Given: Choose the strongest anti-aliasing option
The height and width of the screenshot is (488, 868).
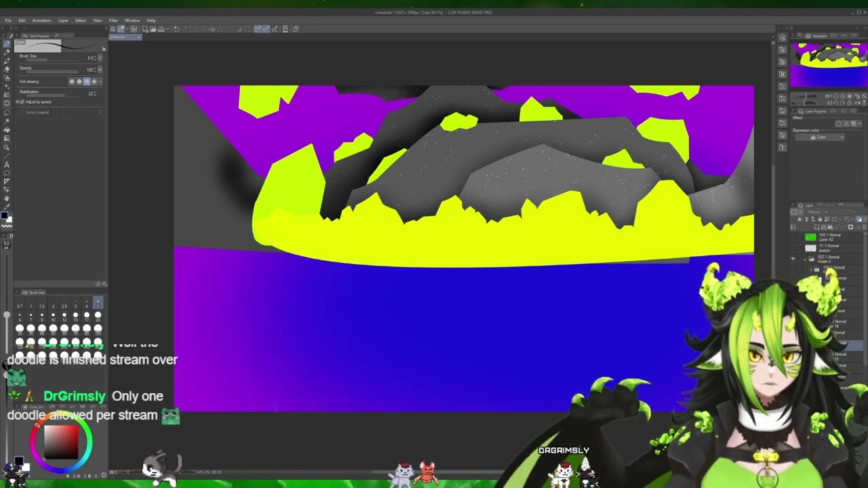Looking at the screenshot, I should point(94,81).
